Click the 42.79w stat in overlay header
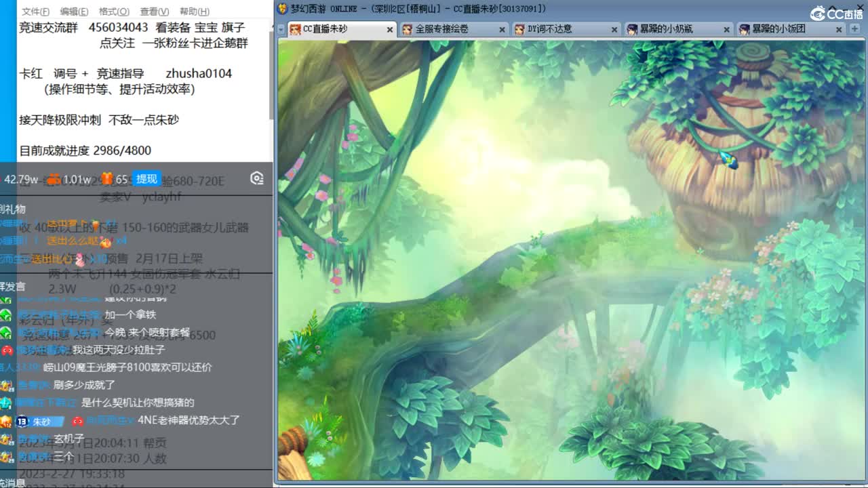Viewport: 868px width, 488px height. pyautogui.click(x=21, y=180)
